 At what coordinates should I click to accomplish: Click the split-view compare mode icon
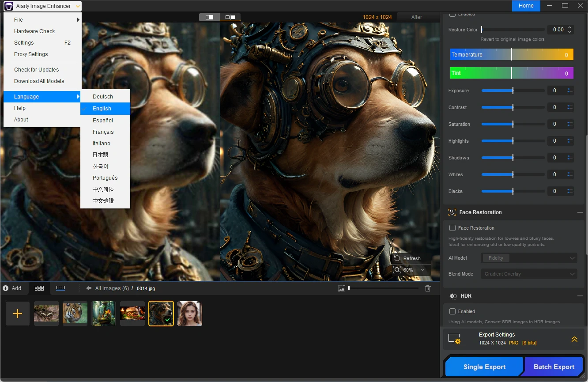click(x=209, y=17)
